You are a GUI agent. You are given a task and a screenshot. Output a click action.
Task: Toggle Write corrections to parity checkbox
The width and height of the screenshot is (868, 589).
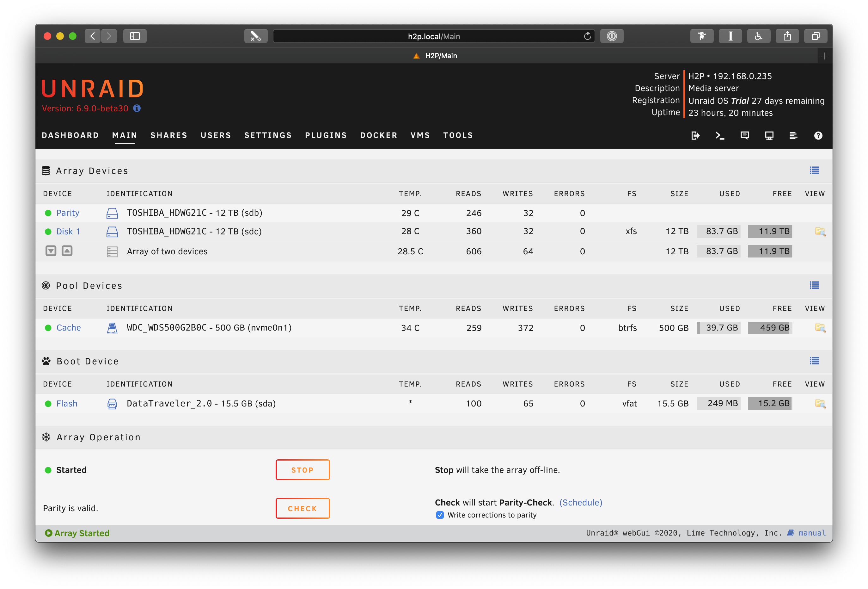pos(440,515)
